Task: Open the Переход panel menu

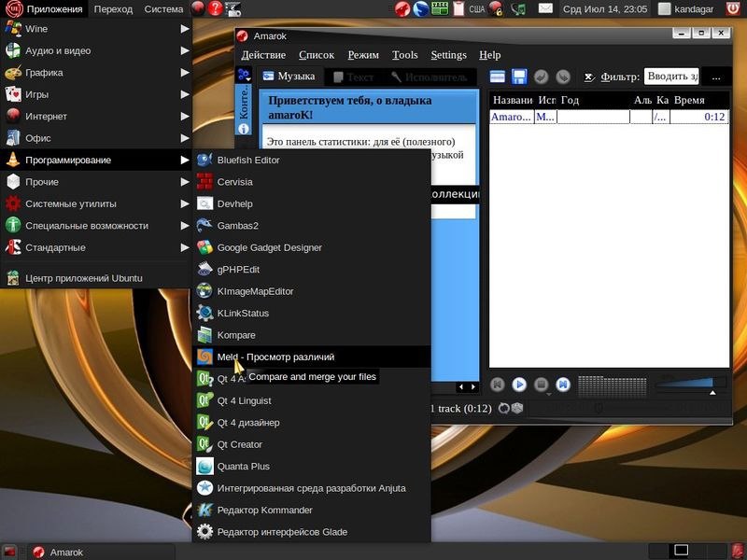Action: [113, 8]
